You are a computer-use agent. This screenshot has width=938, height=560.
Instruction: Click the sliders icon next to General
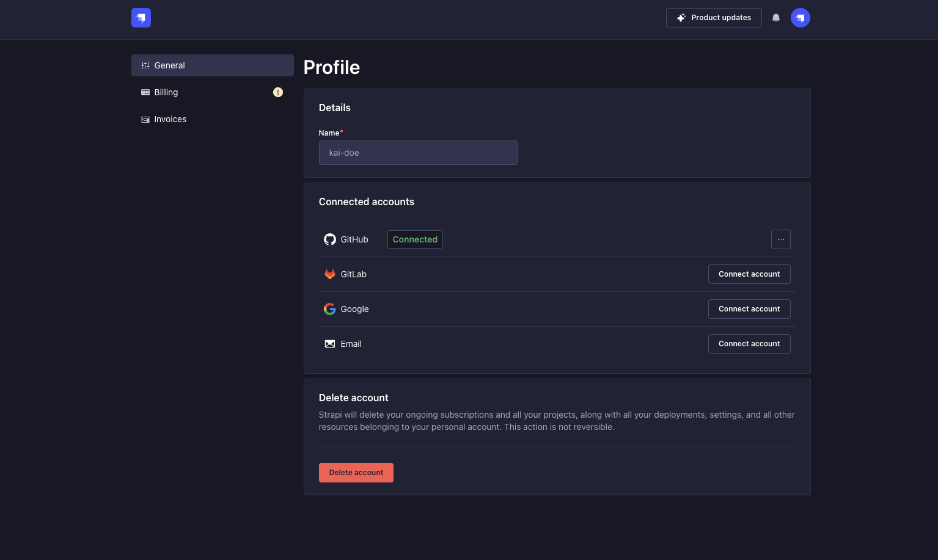pos(145,65)
